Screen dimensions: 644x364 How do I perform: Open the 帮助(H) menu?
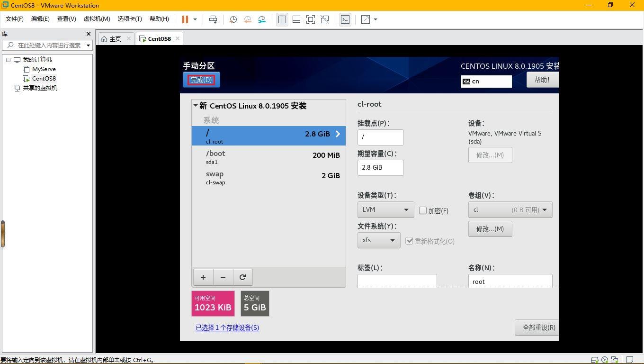(x=159, y=19)
